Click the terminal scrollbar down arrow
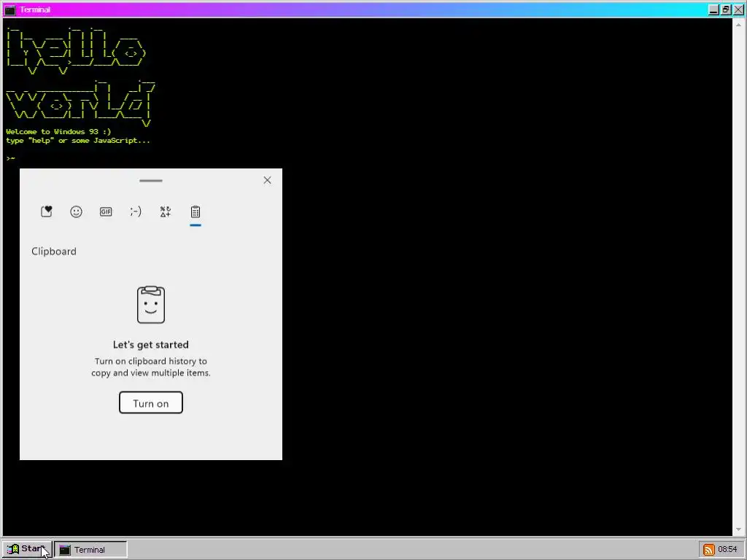Viewport: 747px width, 560px height. pyautogui.click(x=739, y=530)
